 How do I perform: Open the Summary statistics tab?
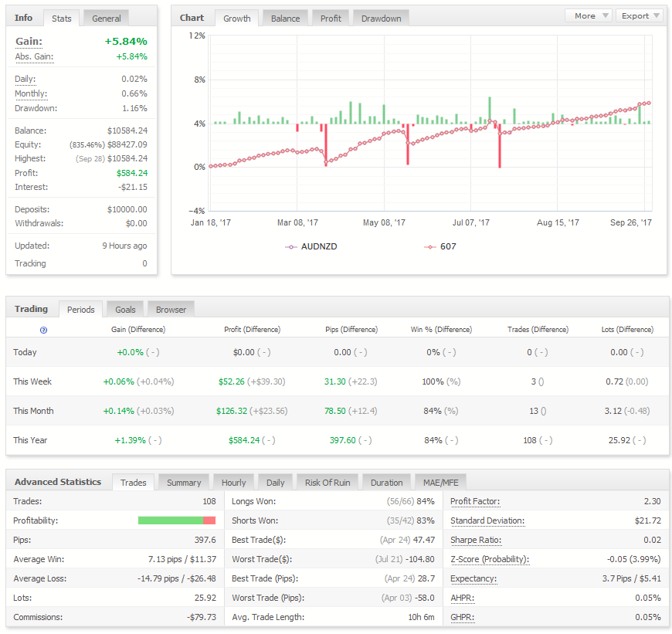(184, 483)
